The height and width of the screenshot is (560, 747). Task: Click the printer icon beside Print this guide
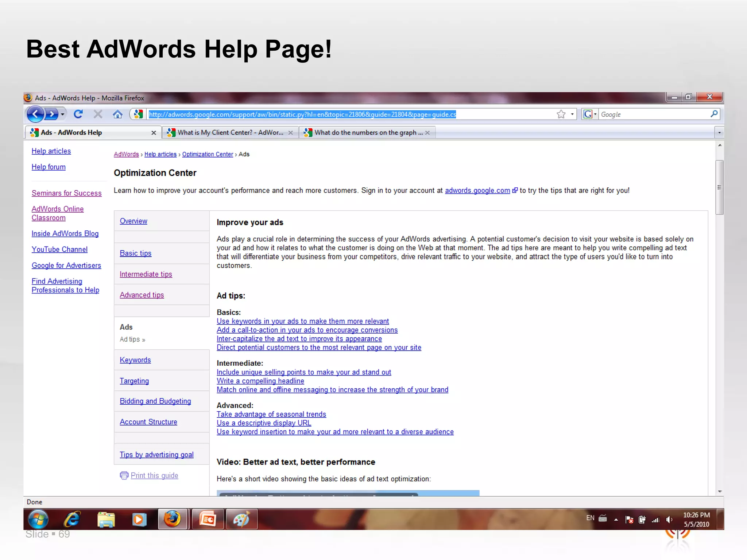click(124, 475)
